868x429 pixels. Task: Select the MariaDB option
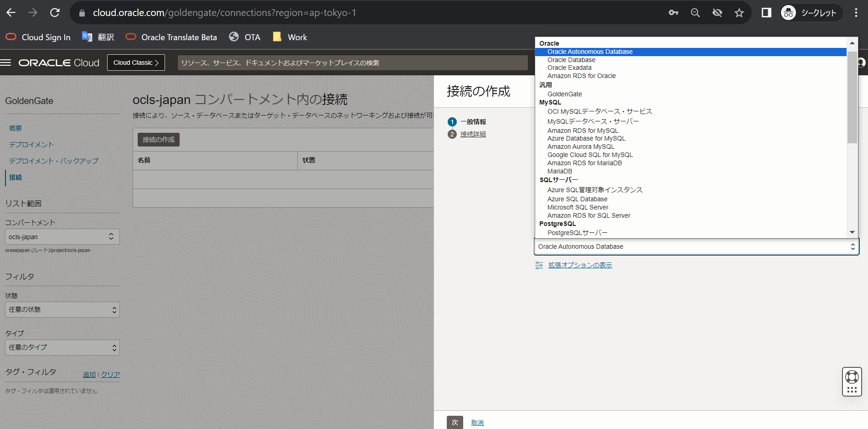coord(560,171)
